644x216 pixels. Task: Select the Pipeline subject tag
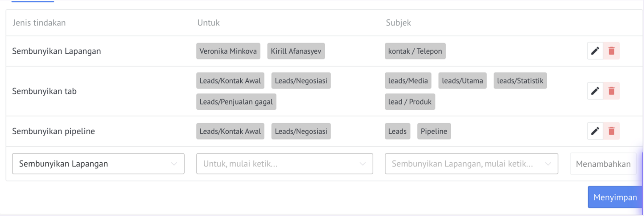pos(434,131)
